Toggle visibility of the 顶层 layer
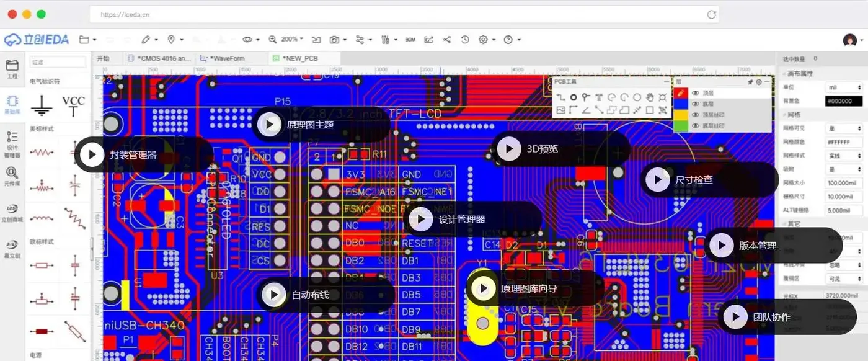Image resolution: width=868 pixels, height=361 pixels. 696,93
